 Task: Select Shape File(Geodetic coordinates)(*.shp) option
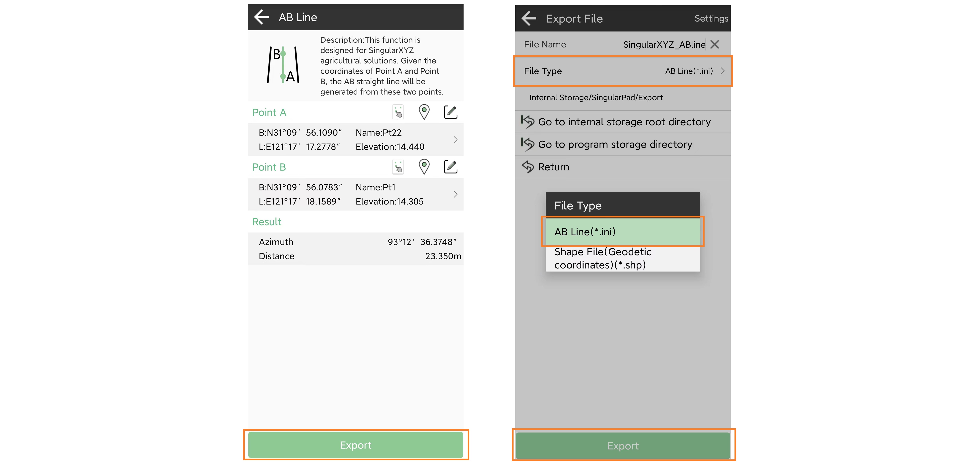coord(622,258)
